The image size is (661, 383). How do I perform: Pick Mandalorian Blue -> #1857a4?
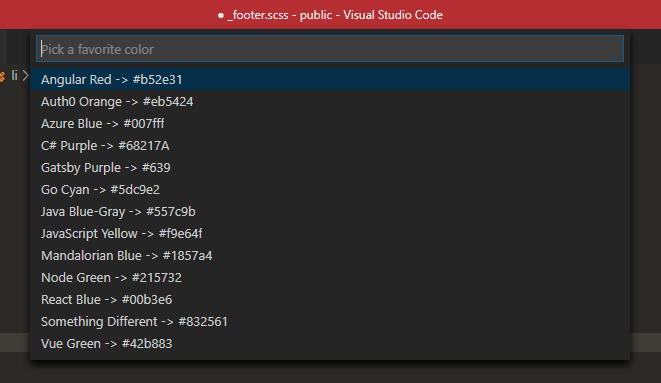330,255
